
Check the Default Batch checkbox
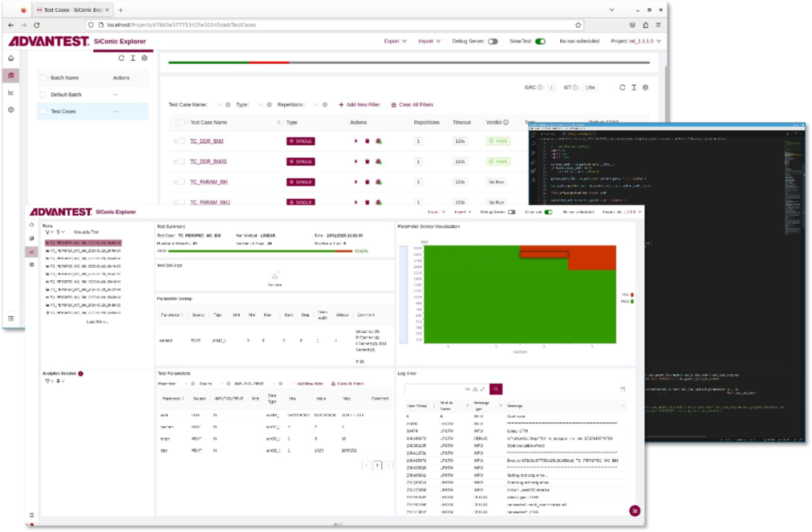42,95
